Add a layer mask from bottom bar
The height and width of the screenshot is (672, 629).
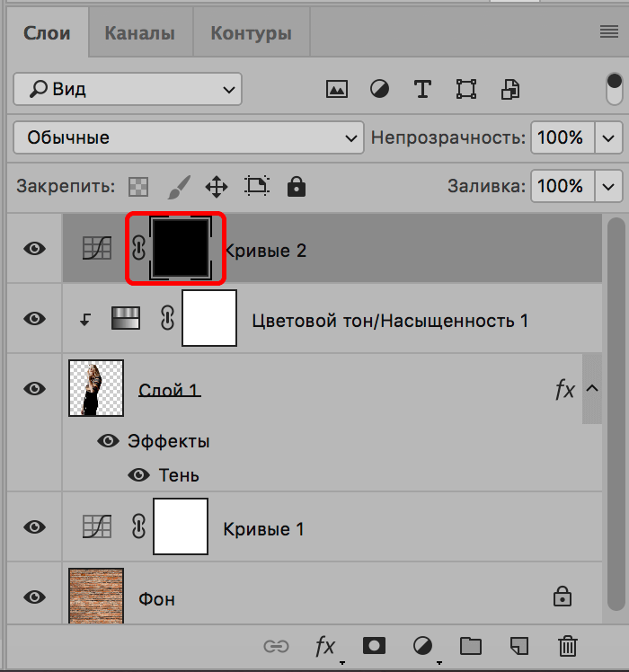click(373, 645)
